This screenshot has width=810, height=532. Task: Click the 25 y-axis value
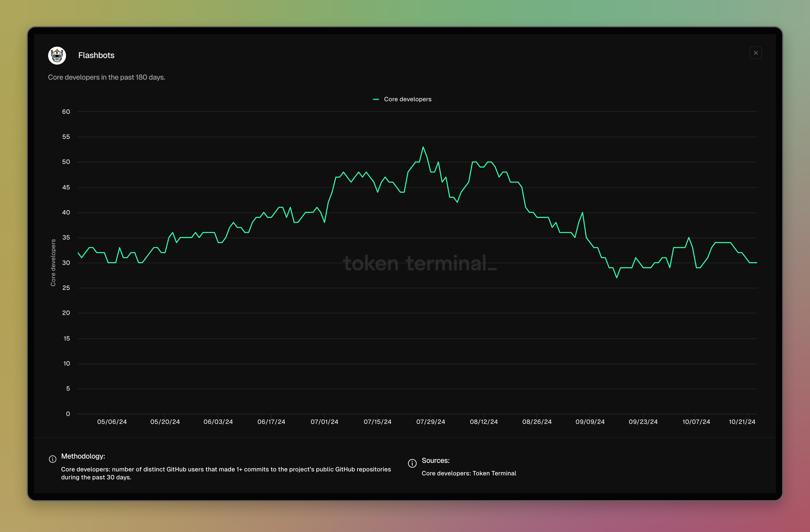tap(66, 288)
